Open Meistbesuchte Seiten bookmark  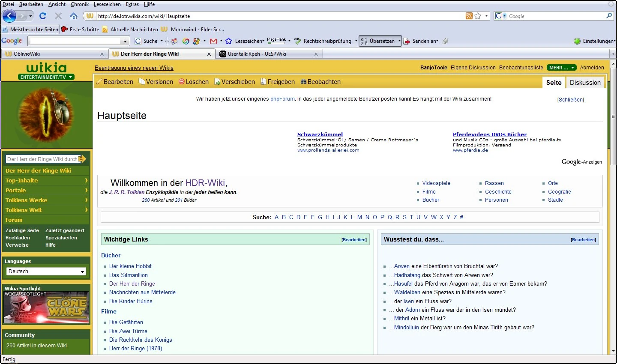(x=30, y=30)
